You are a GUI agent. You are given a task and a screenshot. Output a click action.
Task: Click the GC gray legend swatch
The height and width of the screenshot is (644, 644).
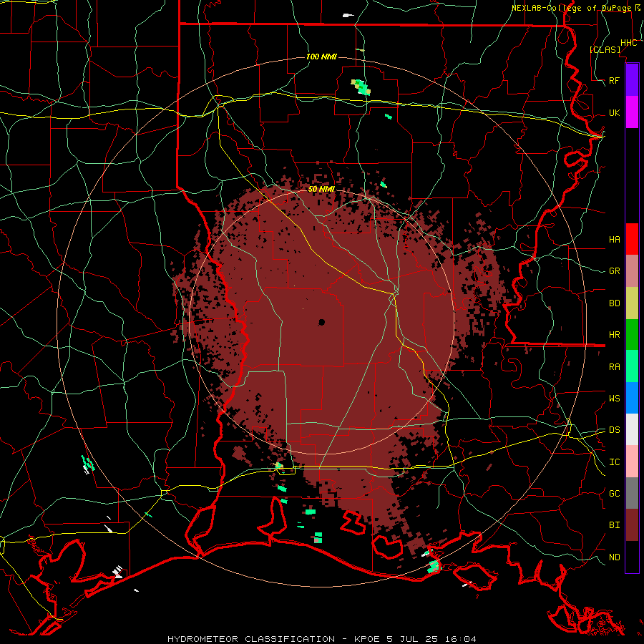(x=632, y=493)
